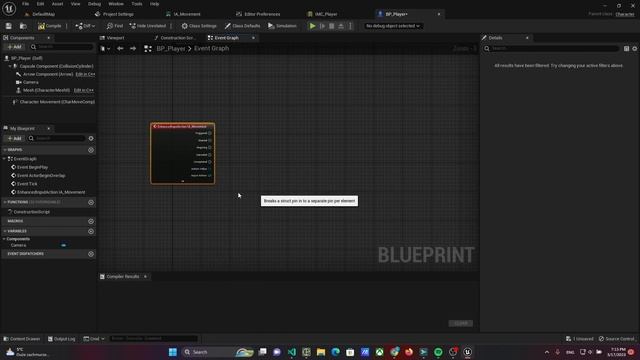Open the Diff dropdown

85,26
